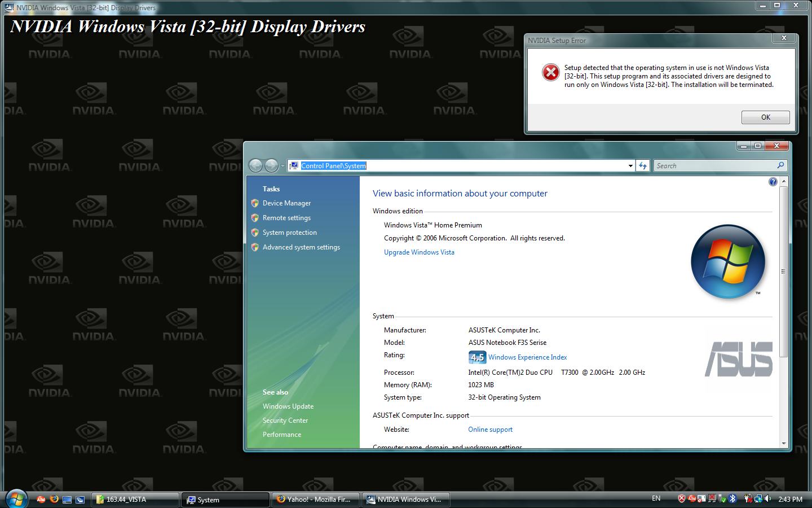Viewport: 812px width, 508px height.
Task: Switch to 163.44_VISTA taskbar button
Action: (x=135, y=500)
